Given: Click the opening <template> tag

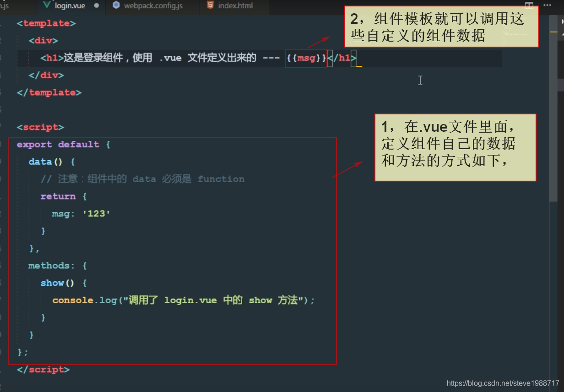Looking at the screenshot, I should (46, 23).
